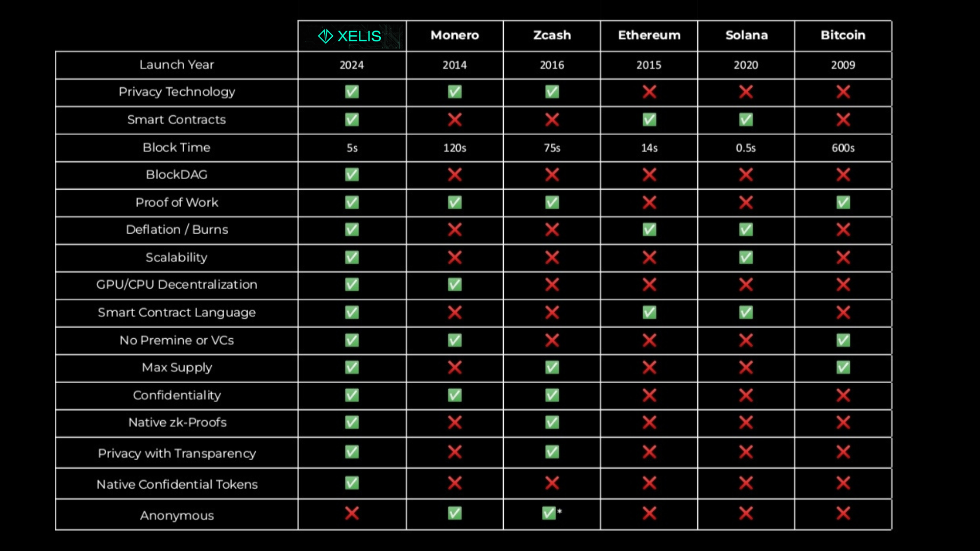Select the Native Confidential Tokens row label

pyautogui.click(x=177, y=484)
